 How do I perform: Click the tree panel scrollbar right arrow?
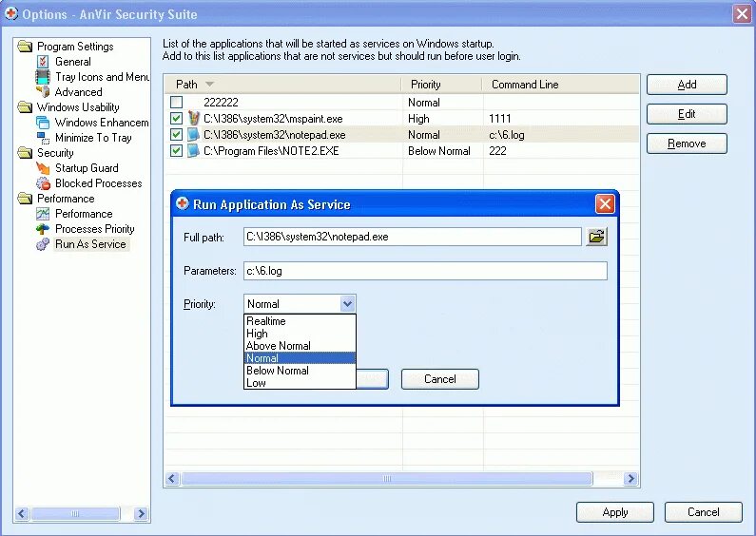141,514
